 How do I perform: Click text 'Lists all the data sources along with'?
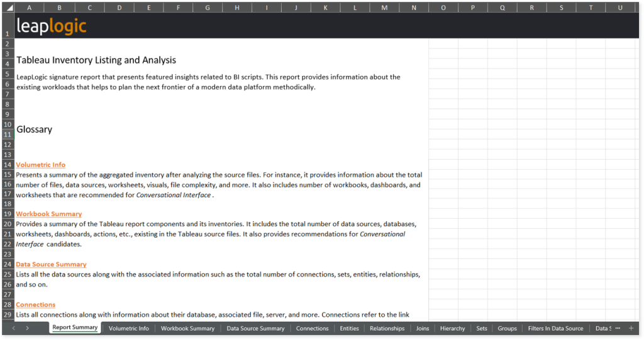[x=218, y=279]
